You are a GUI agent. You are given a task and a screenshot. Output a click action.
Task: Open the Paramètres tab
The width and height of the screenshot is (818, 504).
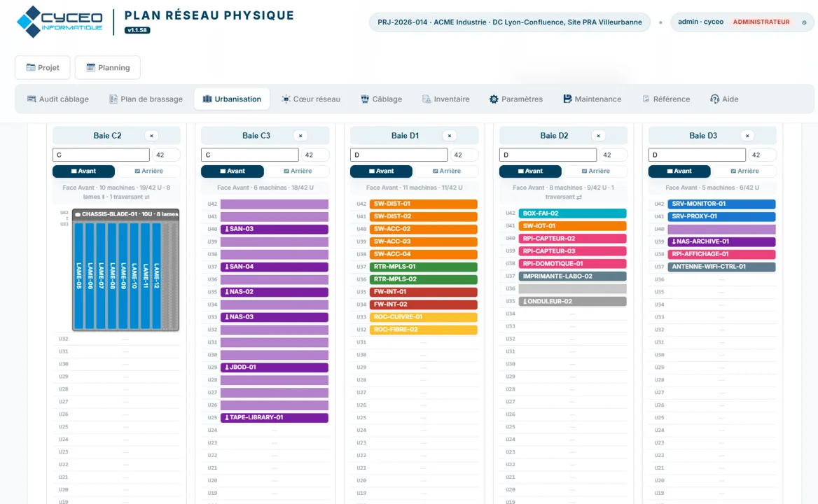pos(516,99)
